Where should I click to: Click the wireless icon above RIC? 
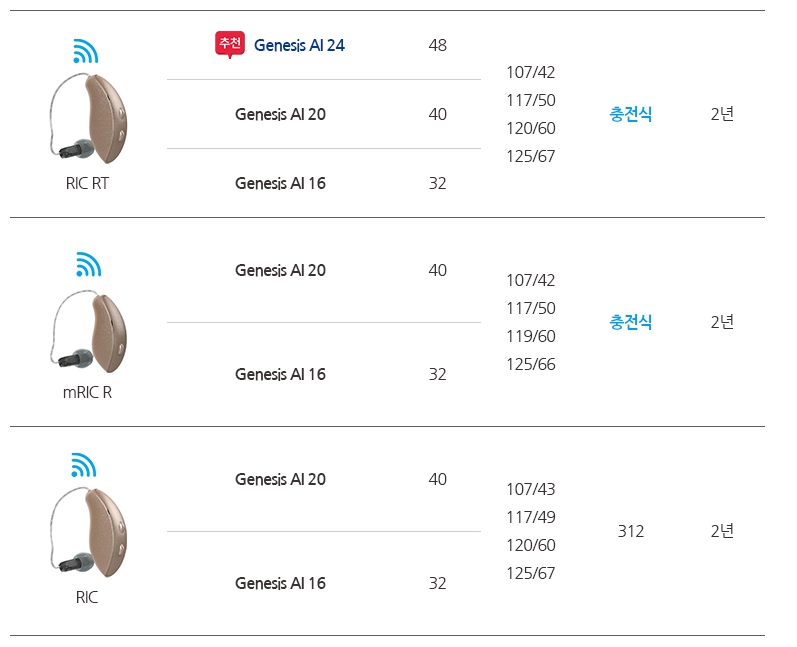[85, 465]
